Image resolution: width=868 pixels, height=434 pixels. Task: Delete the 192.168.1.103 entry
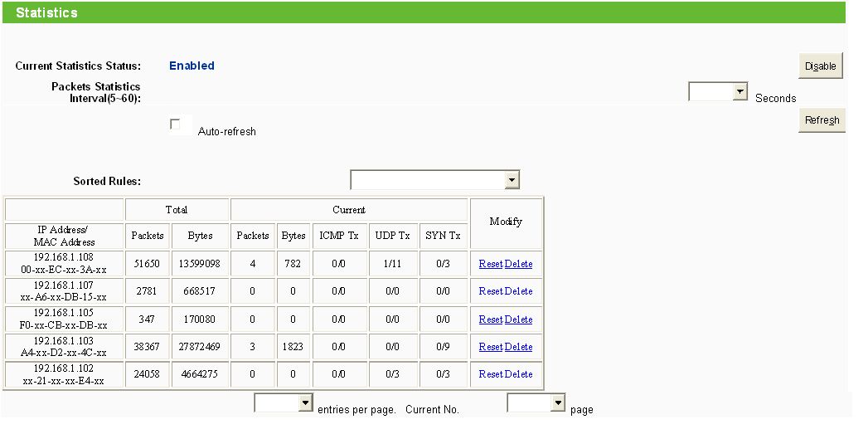point(519,347)
